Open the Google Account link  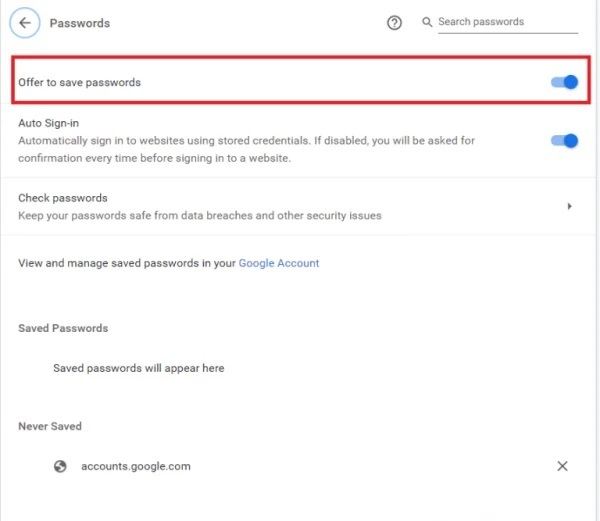(x=279, y=263)
